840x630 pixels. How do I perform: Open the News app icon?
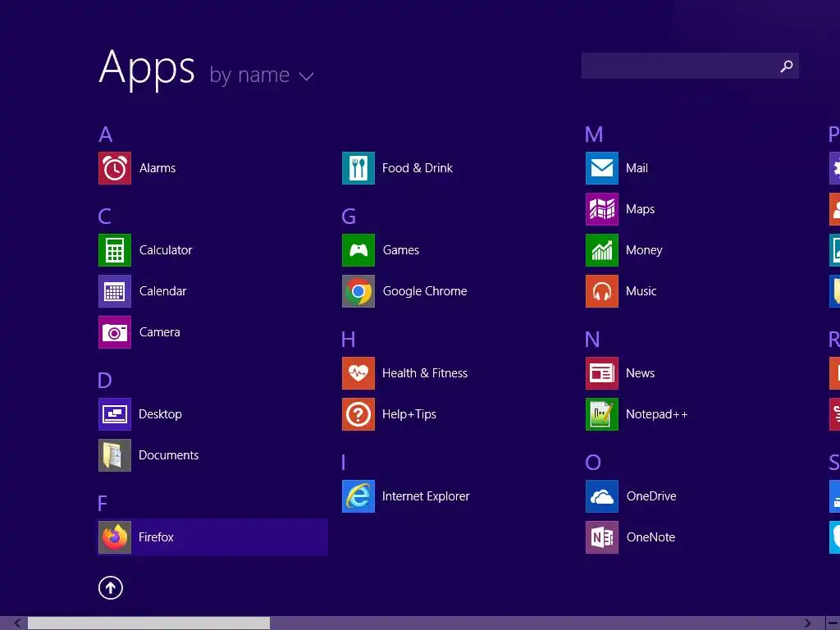(x=602, y=373)
